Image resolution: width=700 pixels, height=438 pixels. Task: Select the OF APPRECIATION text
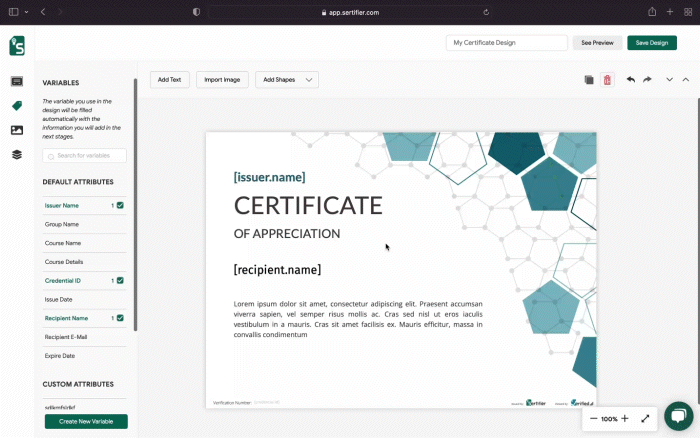click(x=287, y=234)
